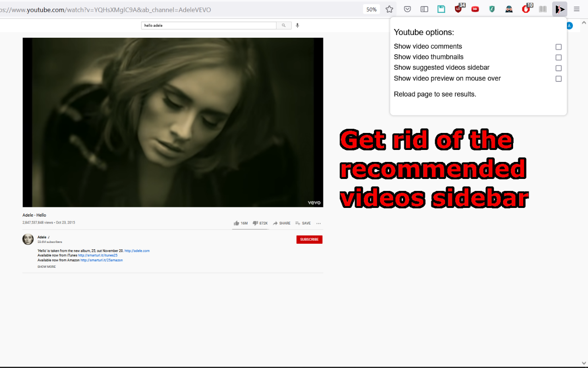Like the video with the thumbs up
The image size is (588, 368).
[x=237, y=223]
